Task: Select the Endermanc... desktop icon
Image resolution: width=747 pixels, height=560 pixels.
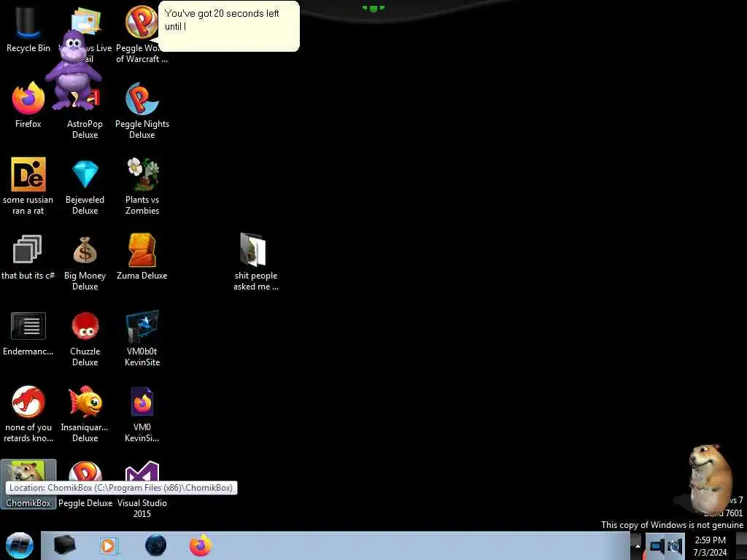Action: pyautogui.click(x=28, y=333)
